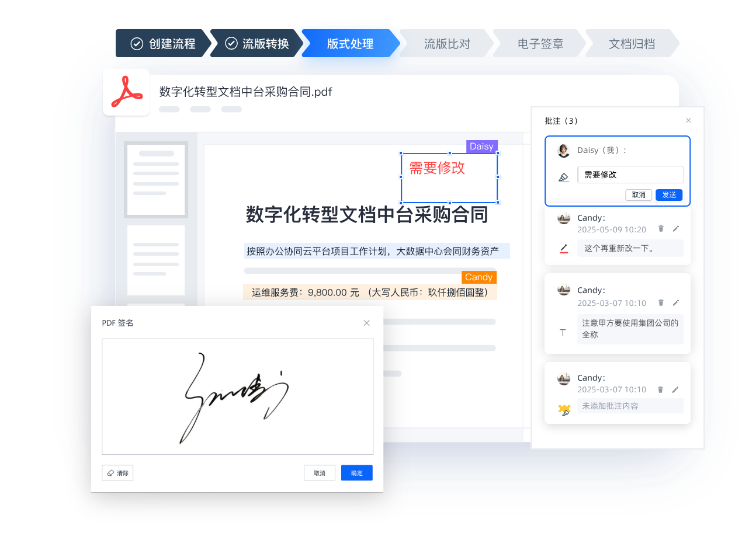Delete the annotation with no content added
The image size is (756, 533).
pos(661,389)
